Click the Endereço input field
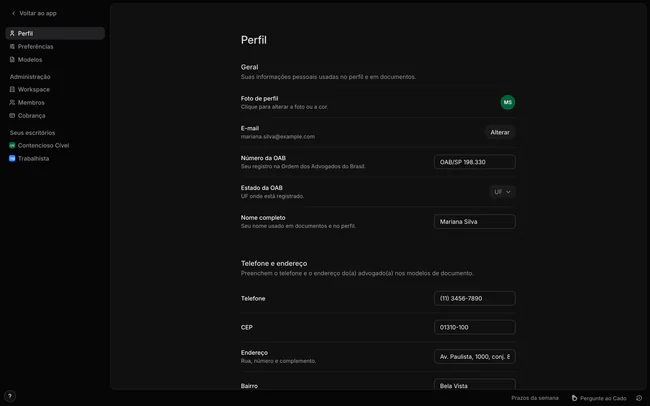The width and height of the screenshot is (650, 406). [x=475, y=357]
